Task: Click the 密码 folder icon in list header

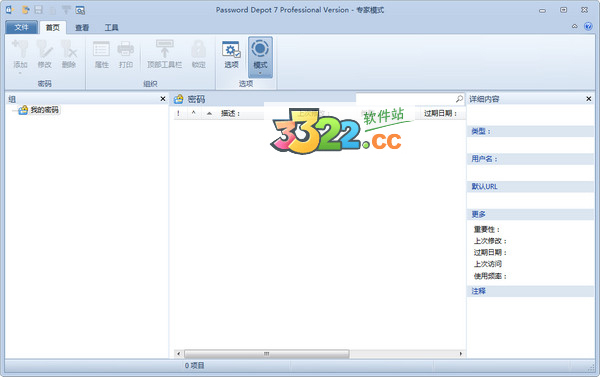Action: (x=178, y=99)
